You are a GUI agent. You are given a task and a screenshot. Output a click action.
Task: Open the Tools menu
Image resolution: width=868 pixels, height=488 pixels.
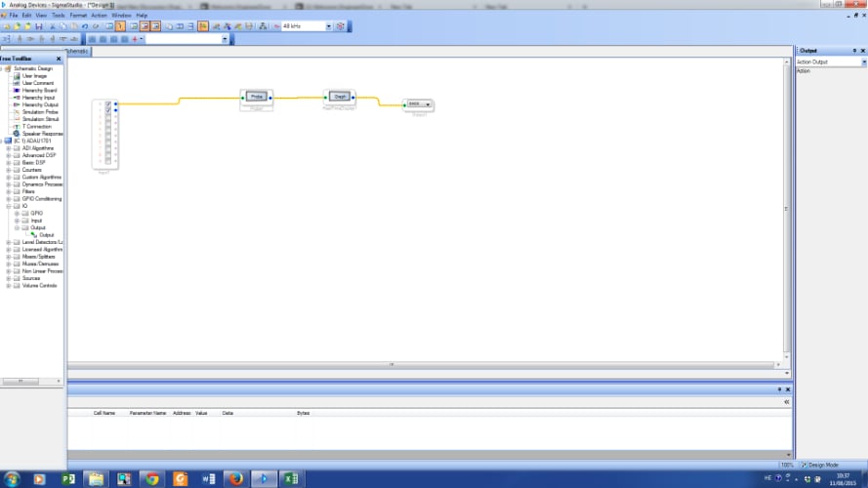tap(59, 16)
